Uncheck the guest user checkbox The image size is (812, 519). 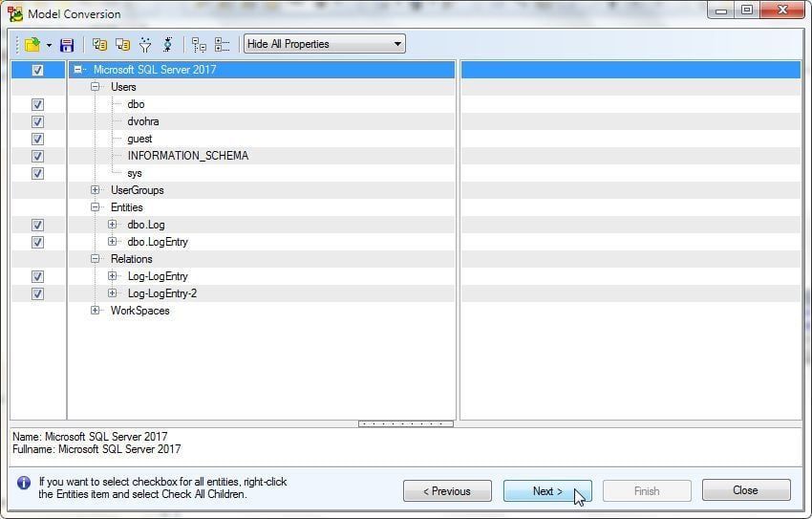[37, 139]
